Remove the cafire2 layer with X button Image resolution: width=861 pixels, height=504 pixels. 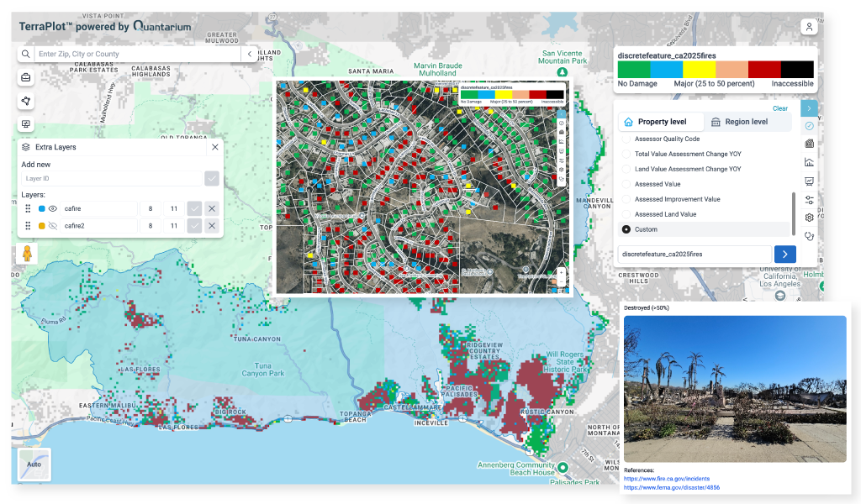(212, 225)
